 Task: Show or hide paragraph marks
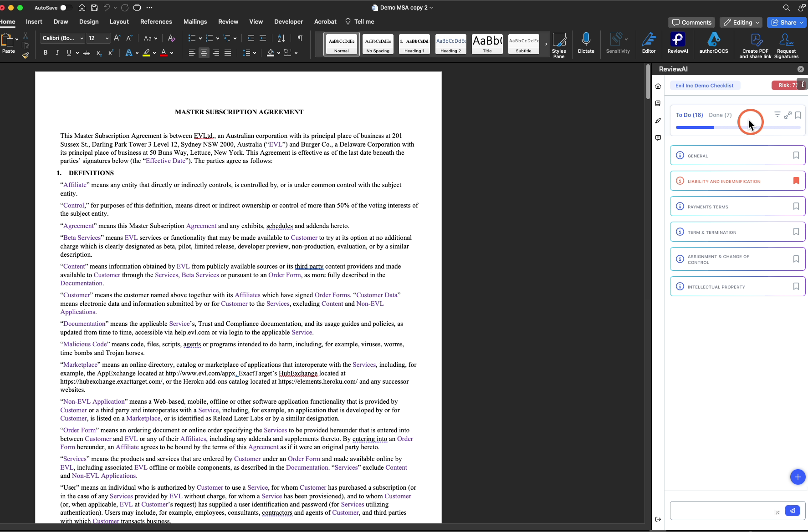click(x=300, y=38)
